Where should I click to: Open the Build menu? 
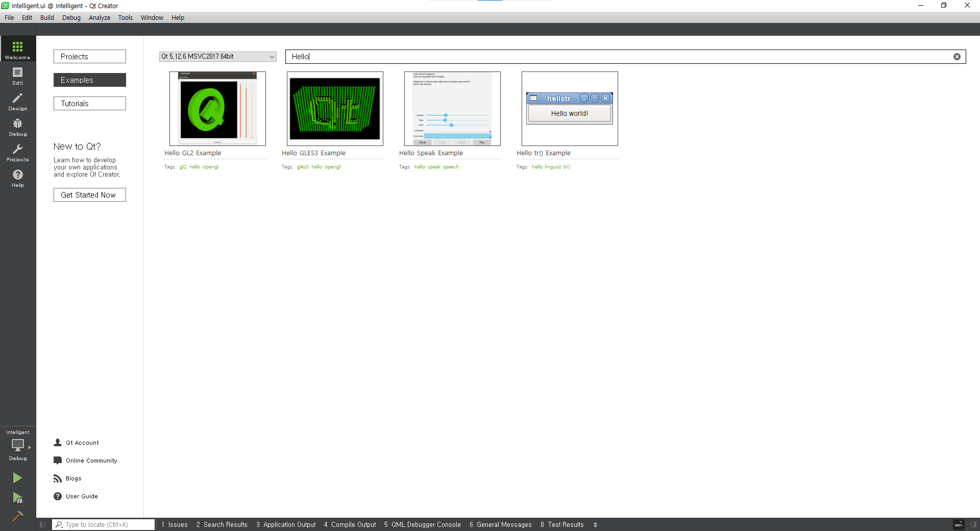point(47,17)
